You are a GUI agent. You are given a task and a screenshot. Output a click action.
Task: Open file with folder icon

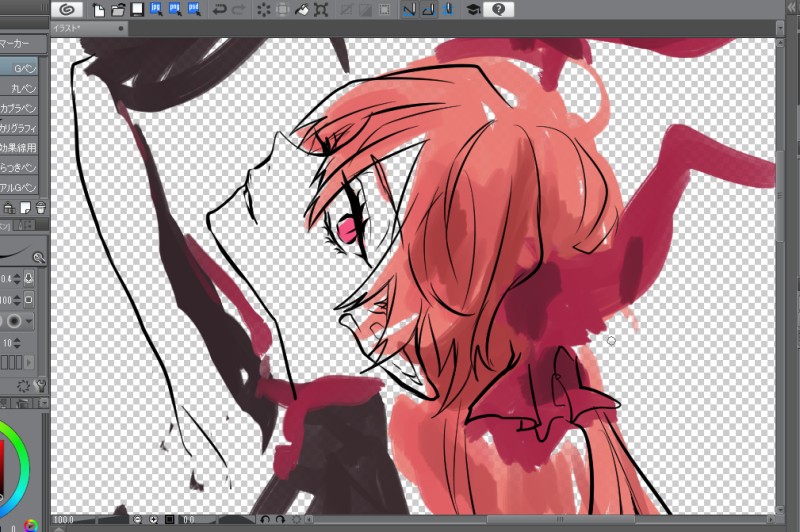tap(118, 10)
